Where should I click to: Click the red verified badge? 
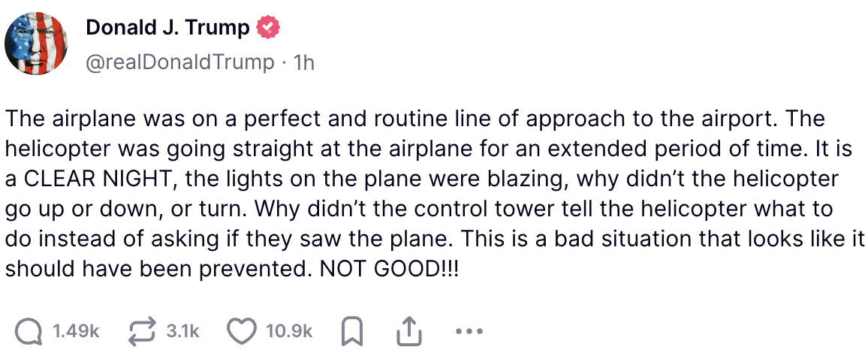(268, 29)
